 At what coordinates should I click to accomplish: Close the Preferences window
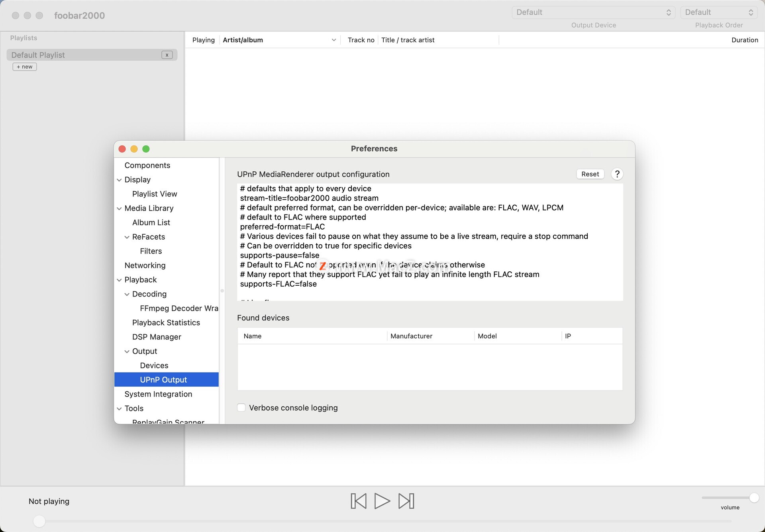coord(122,149)
